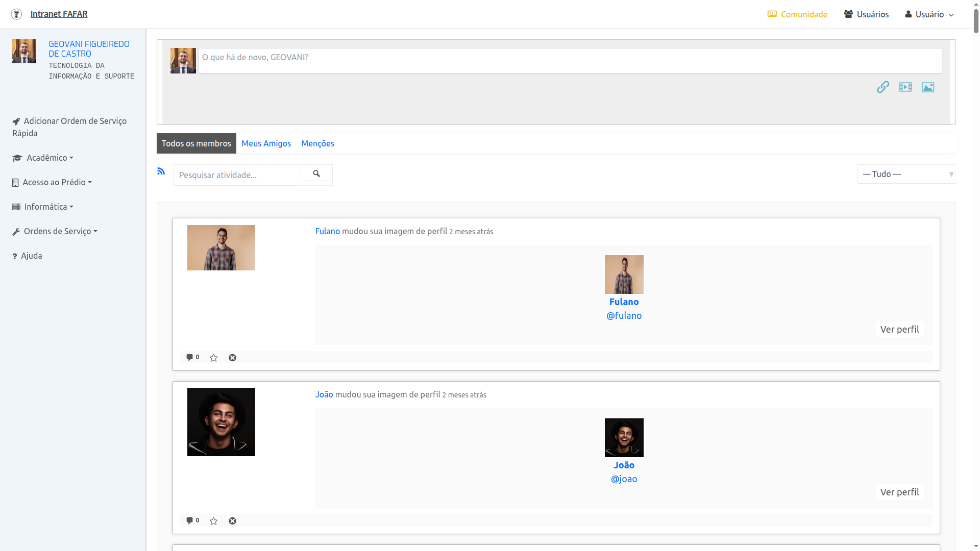The width and height of the screenshot is (980, 551).
Task: Open the — Tudo — activity filter
Action: click(x=906, y=174)
